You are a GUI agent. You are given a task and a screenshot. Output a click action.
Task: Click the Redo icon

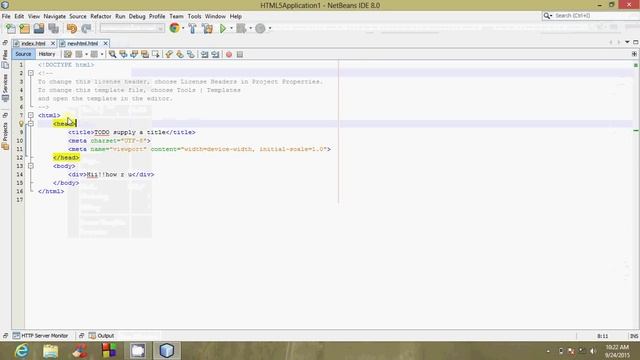(86, 28)
